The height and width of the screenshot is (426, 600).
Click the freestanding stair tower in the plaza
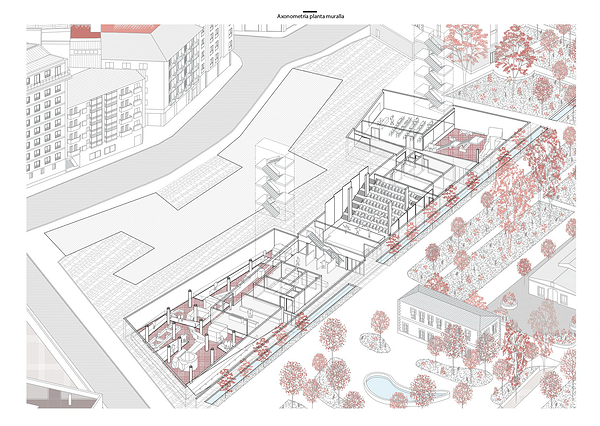point(272,180)
